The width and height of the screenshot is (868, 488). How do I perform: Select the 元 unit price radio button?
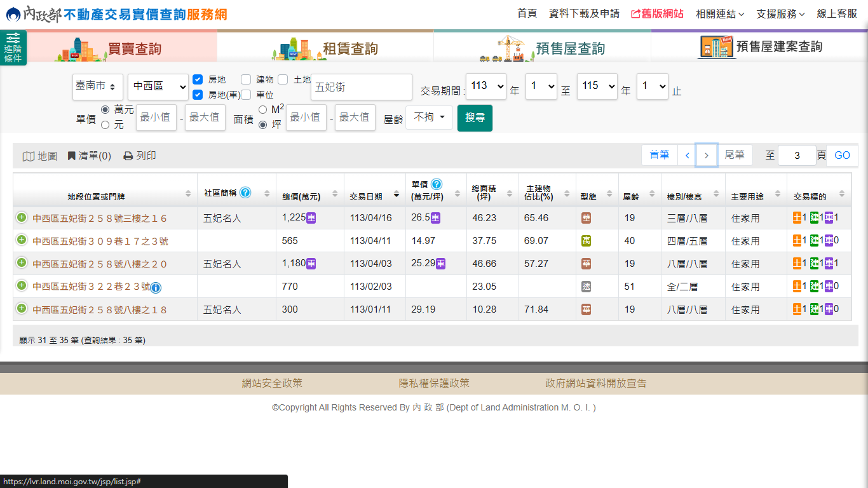[x=105, y=125]
